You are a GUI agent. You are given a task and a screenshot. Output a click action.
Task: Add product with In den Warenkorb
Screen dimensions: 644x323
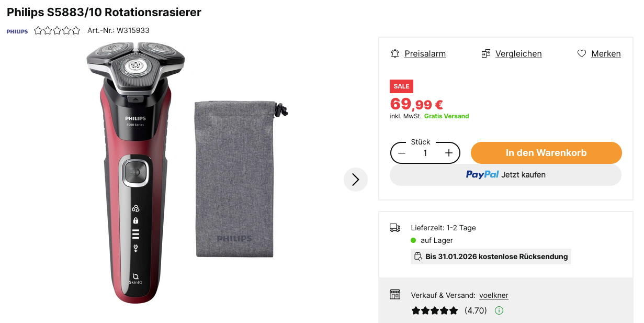click(x=546, y=153)
